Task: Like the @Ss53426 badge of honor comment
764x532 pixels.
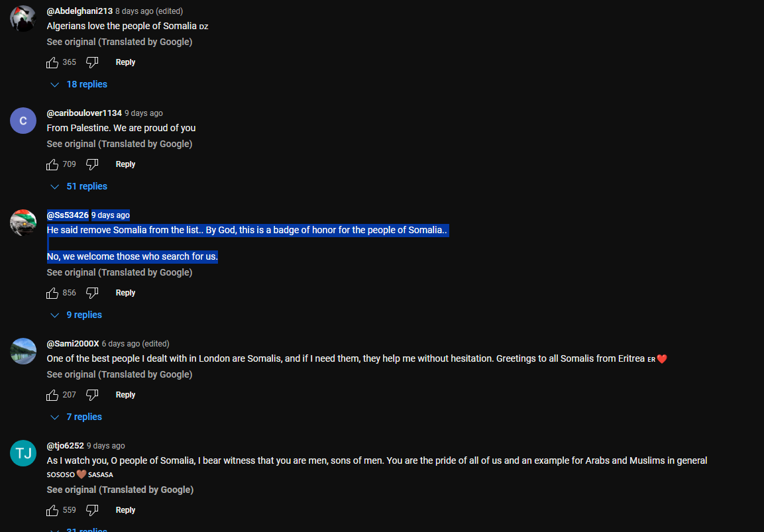Action: (x=52, y=293)
